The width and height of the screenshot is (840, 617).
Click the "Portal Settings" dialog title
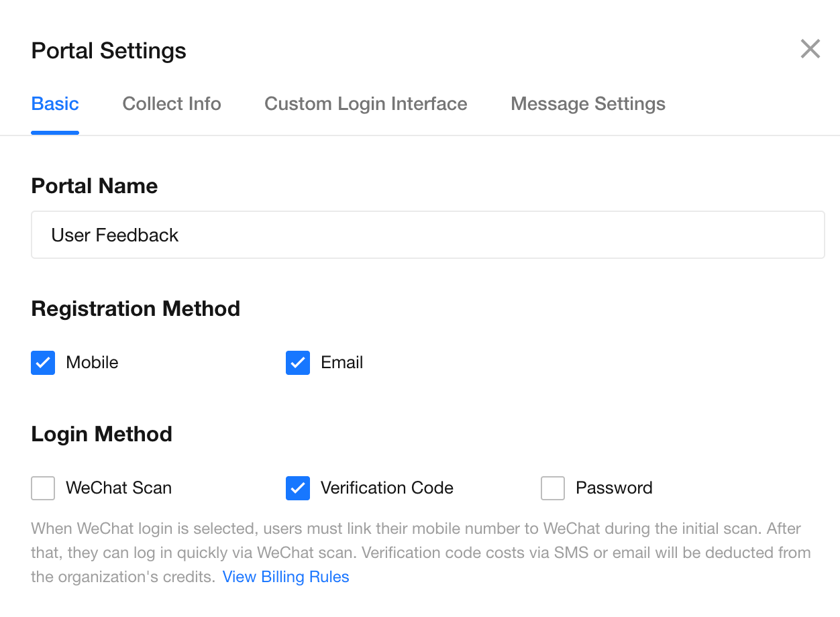coord(109,51)
